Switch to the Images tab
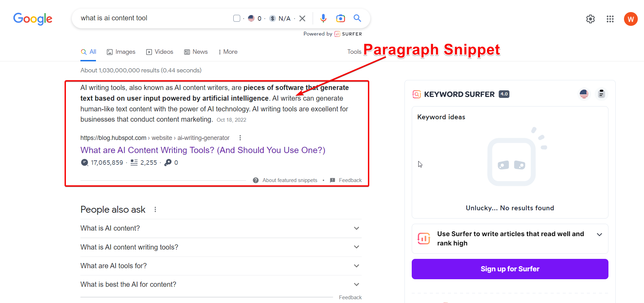Screen dimensions: 644x303 coord(121,52)
